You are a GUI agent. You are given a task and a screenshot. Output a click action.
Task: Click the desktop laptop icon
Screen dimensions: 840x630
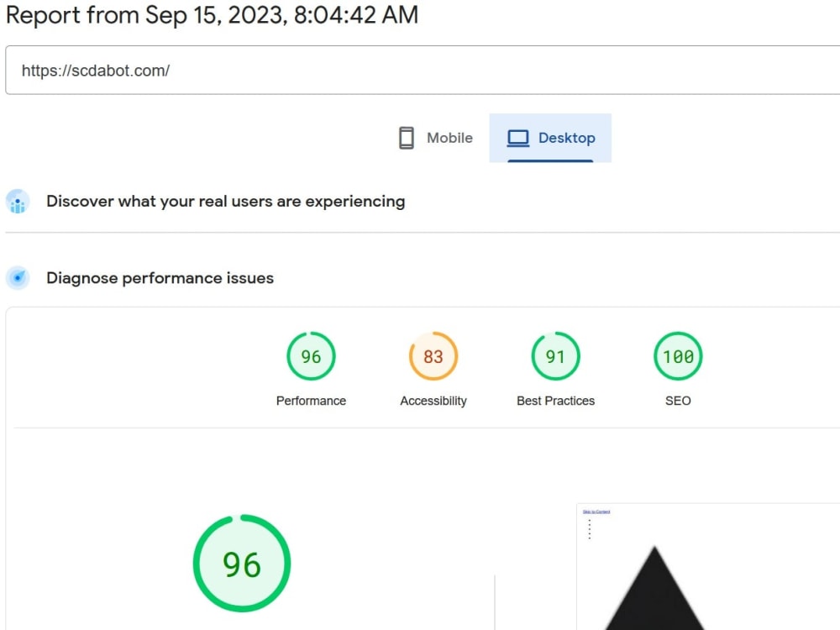pos(517,139)
